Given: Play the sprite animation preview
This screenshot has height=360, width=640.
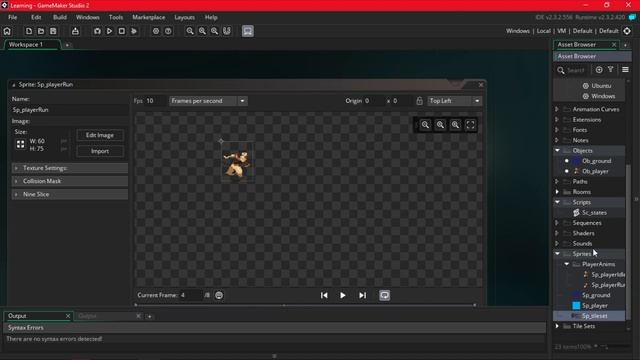Looking at the screenshot, I should click(x=343, y=295).
